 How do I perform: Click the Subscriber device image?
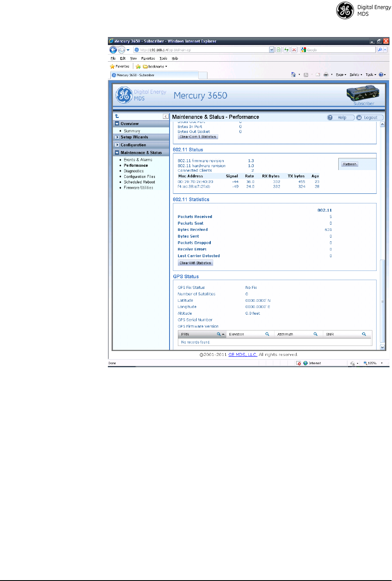[363, 93]
